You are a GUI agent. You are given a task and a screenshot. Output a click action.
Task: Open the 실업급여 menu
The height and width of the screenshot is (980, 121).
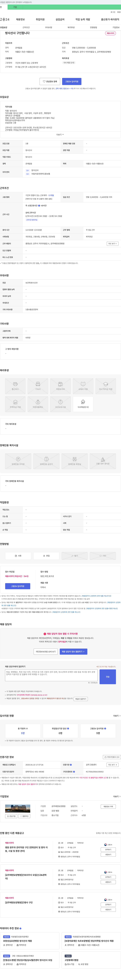[x=60, y=19]
